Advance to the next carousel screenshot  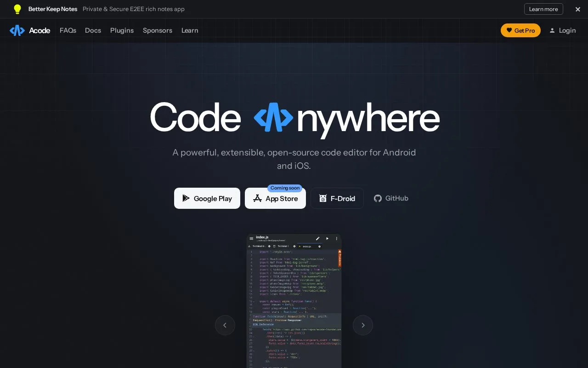pos(363,325)
